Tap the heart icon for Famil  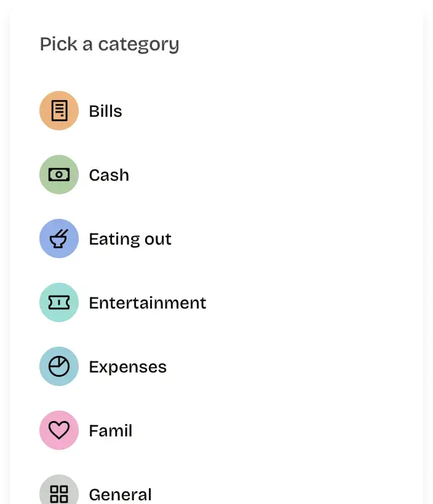tap(59, 431)
